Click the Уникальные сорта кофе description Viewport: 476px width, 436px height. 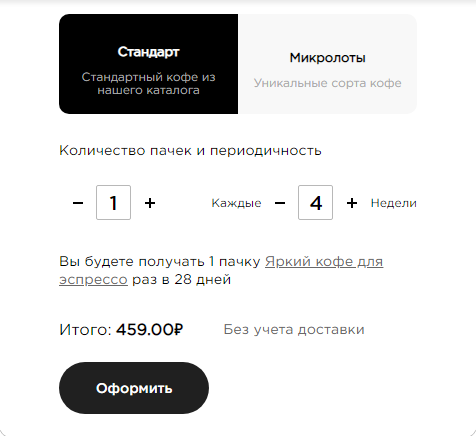[x=328, y=83]
